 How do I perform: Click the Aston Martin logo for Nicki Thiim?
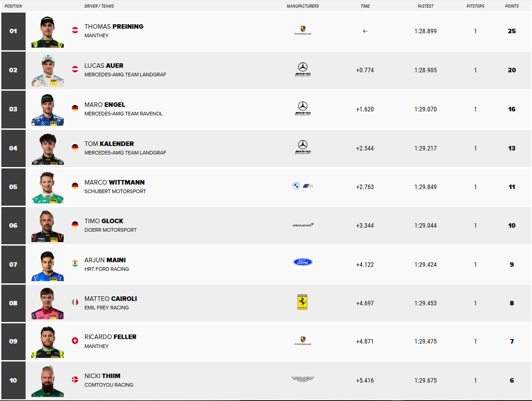tap(302, 380)
